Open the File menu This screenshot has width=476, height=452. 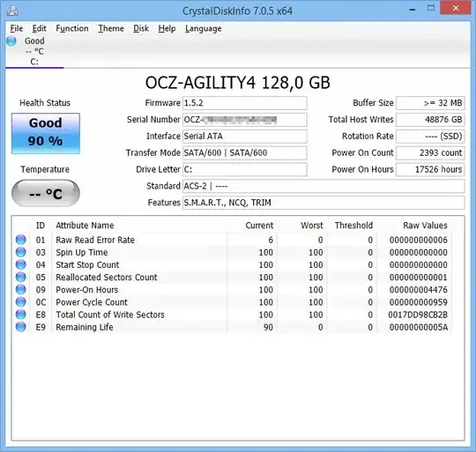click(17, 28)
